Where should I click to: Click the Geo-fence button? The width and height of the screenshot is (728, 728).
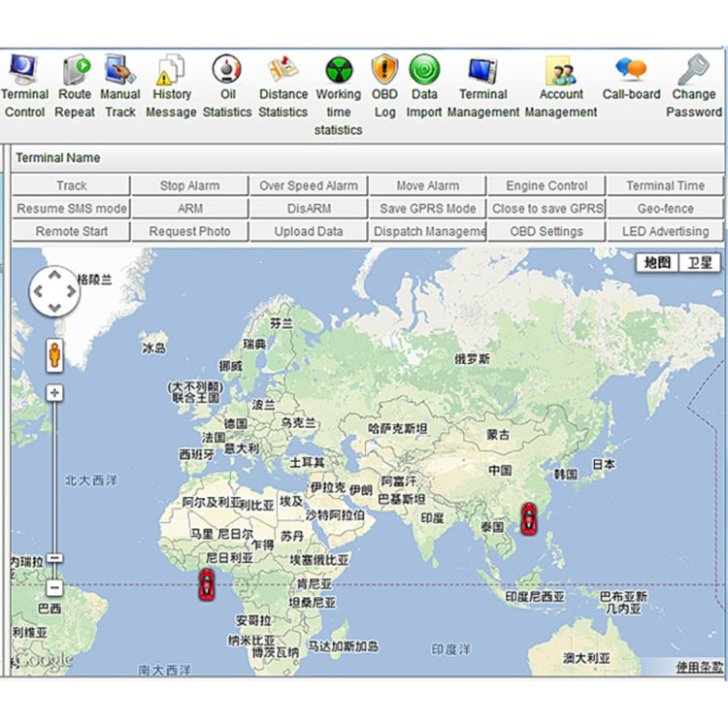point(665,209)
